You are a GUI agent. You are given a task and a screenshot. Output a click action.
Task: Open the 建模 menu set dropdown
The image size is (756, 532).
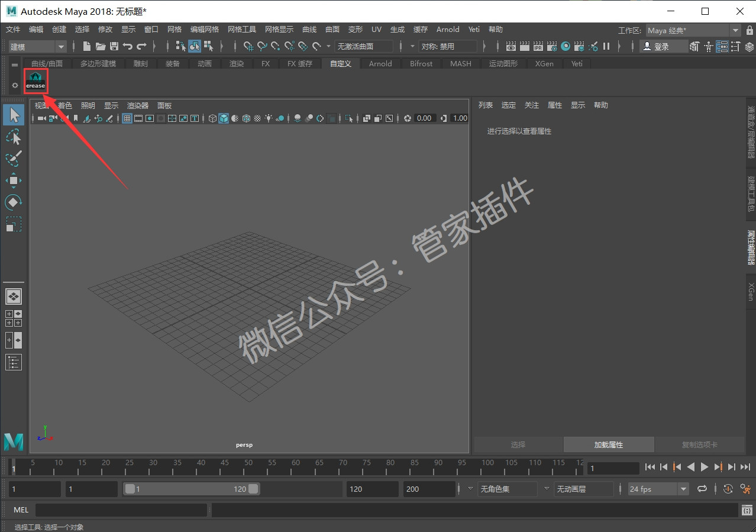[38, 46]
